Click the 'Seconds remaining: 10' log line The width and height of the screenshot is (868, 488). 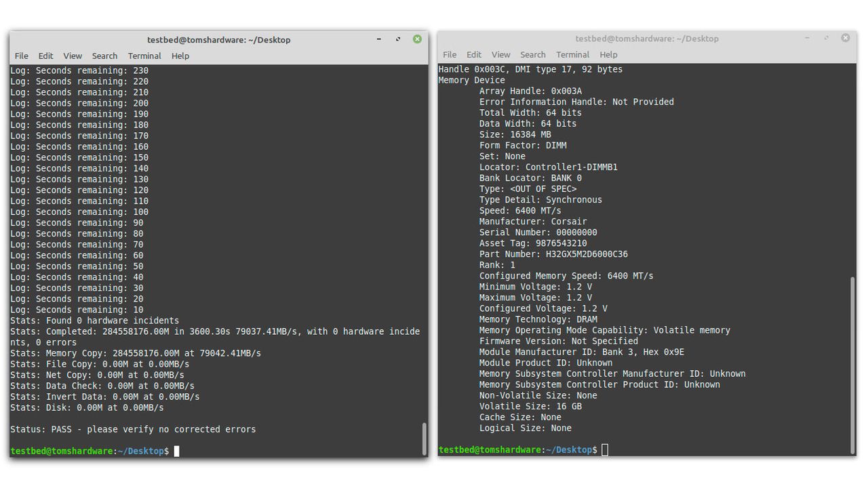[77, 310]
